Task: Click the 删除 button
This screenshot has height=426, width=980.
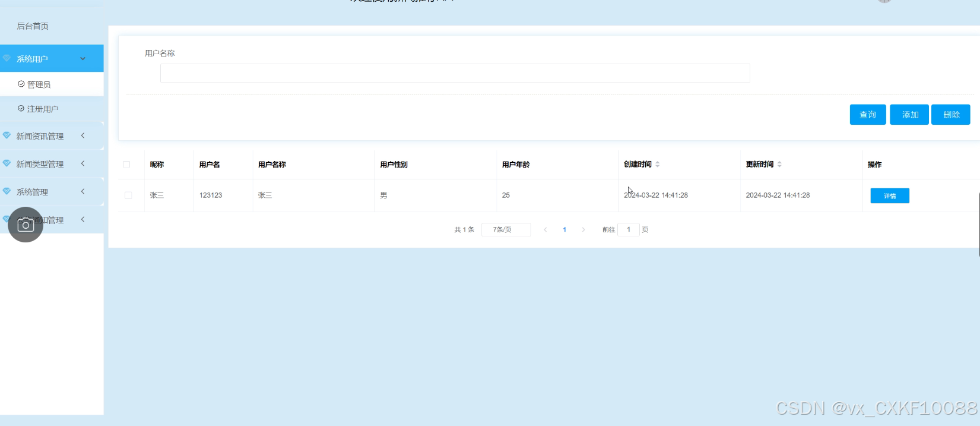Action: tap(951, 115)
